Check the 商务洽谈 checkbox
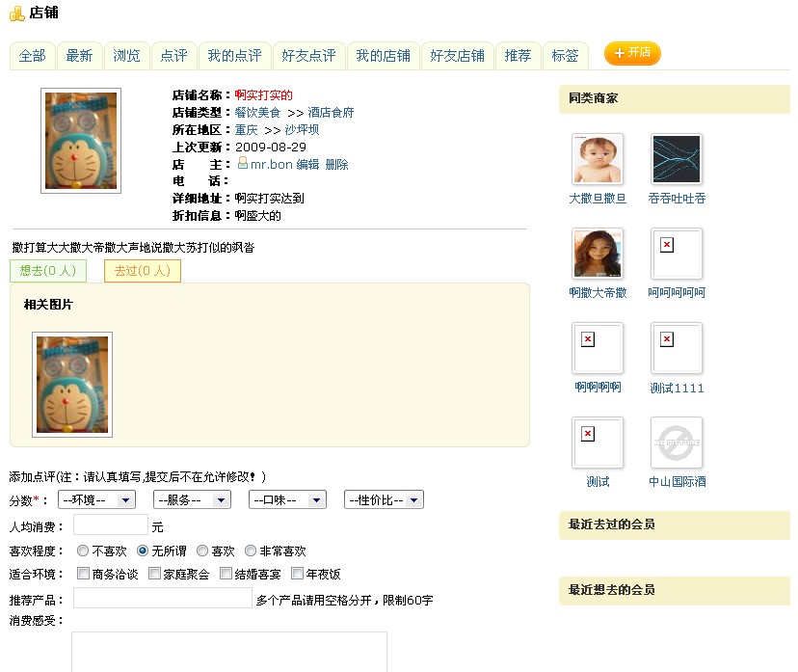Viewport: 798px width, 672px height. [x=83, y=574]
